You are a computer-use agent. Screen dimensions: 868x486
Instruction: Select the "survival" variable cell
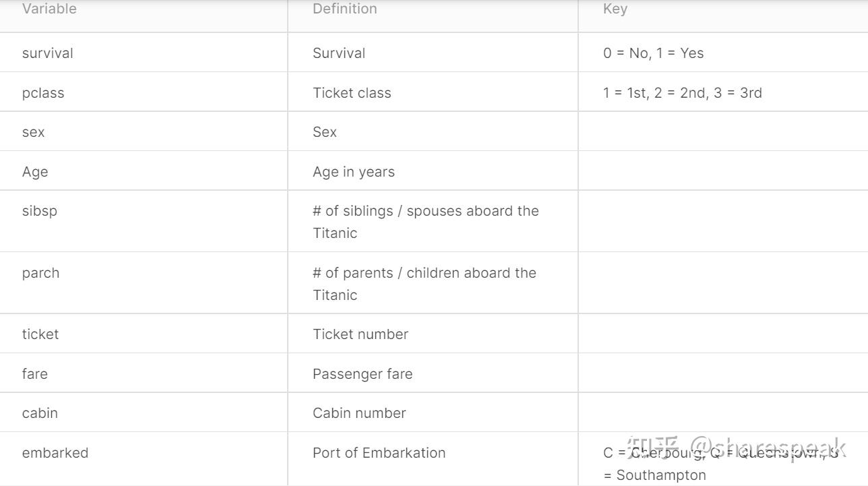point(47,53)
